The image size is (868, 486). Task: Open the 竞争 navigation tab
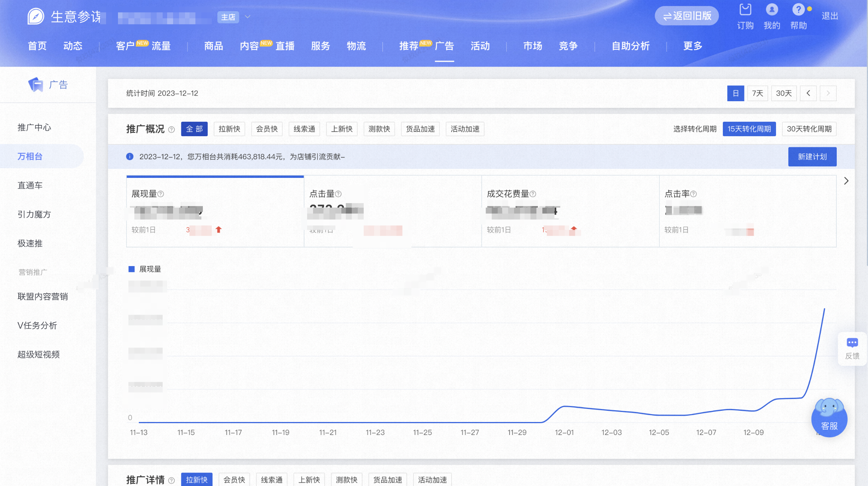tap(568, 46)
